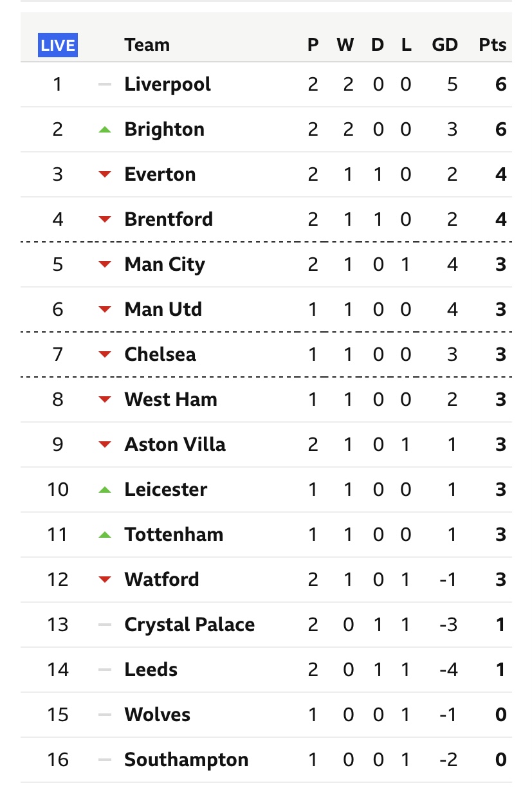Select the Aston Villa team name
The height and width of the screenshot is (788, 532).
[175, 444]
